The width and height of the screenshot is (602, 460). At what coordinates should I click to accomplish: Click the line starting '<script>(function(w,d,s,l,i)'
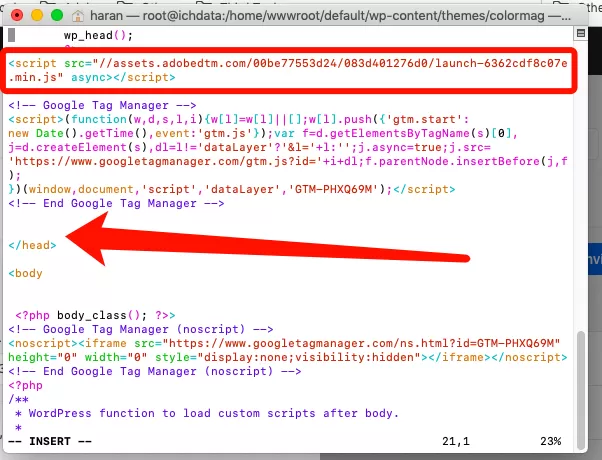coord(238,119)
